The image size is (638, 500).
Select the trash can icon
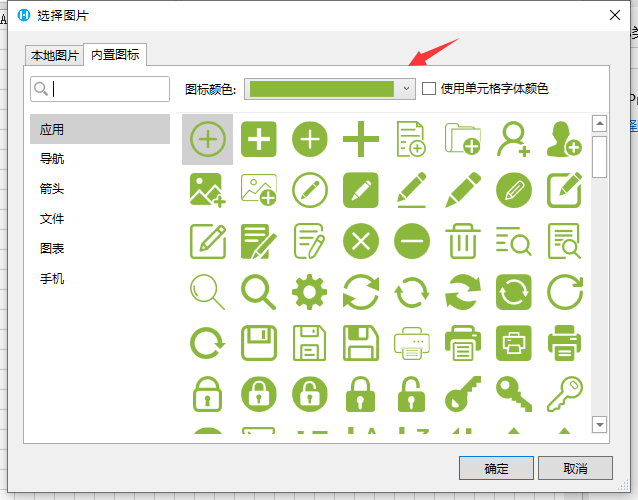(x=463, y=241)
